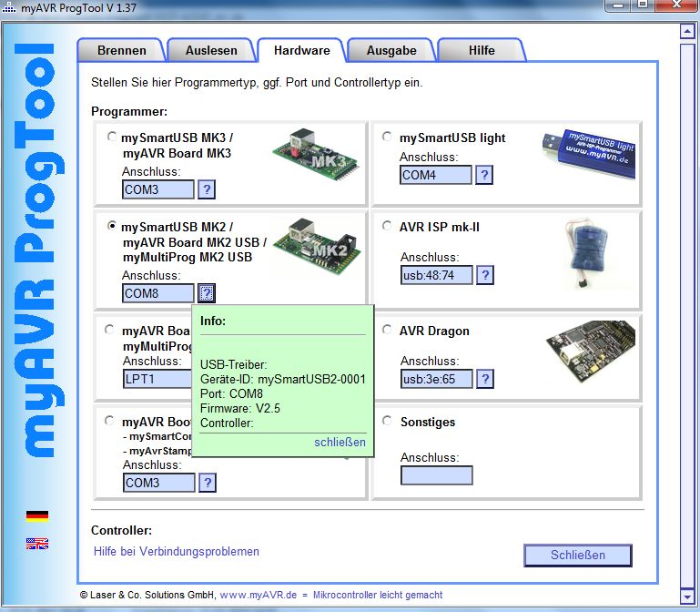
Task: Click help icon next to COM4 field
Action: (484, 175)
